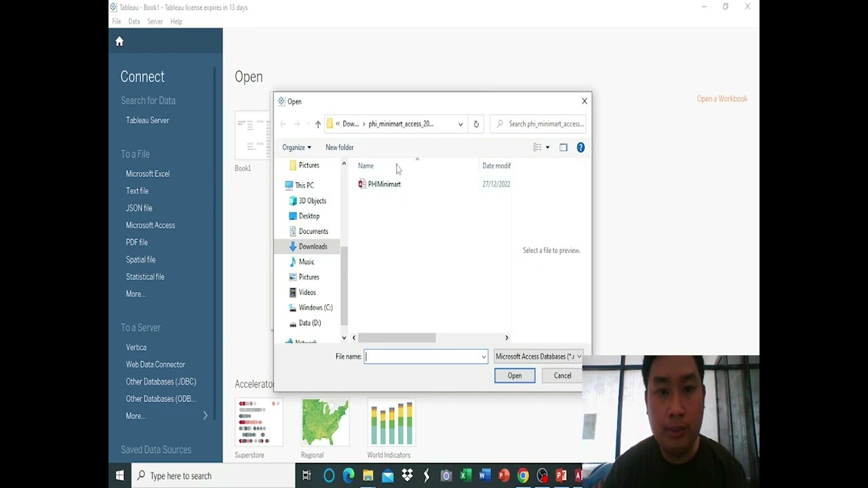The height and width of the screenshot is (488, 868).
Task: Go up one folder level arrow
Action: [x=318, y=124]
